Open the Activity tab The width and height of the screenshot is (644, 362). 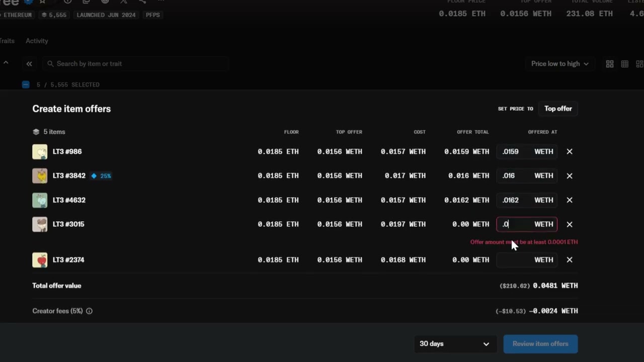(x=37, y=41)
